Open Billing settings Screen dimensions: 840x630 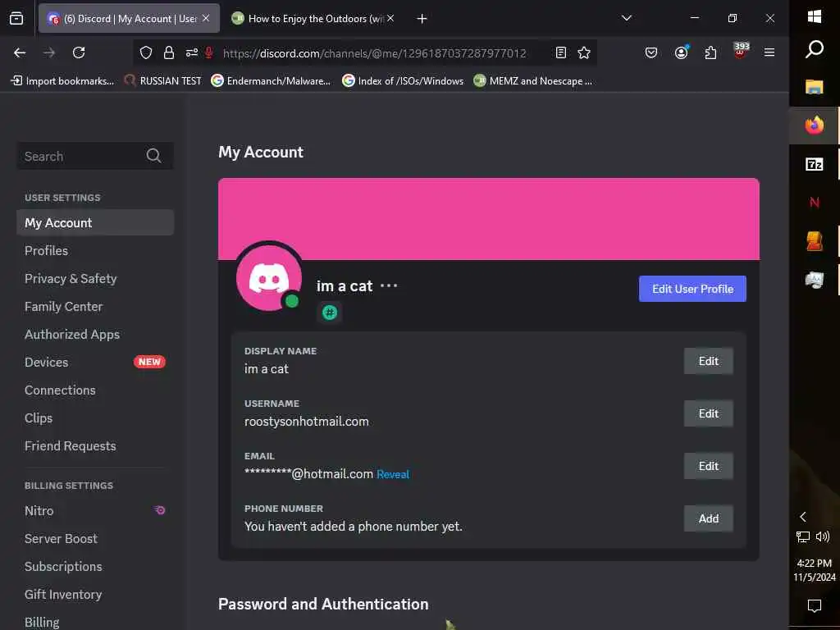tap(95, 622)
